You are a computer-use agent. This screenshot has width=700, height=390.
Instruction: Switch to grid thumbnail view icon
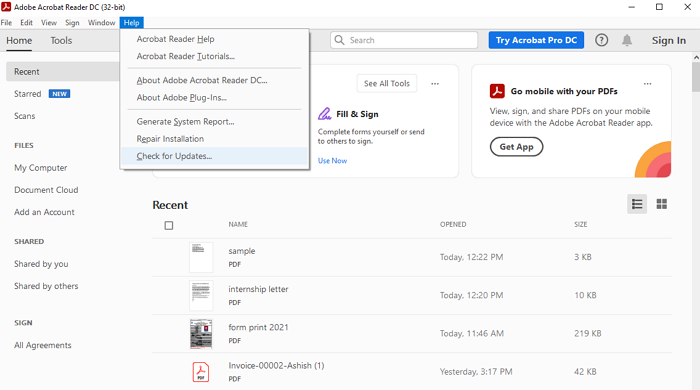pyautogui.click(x=662, y=204)
